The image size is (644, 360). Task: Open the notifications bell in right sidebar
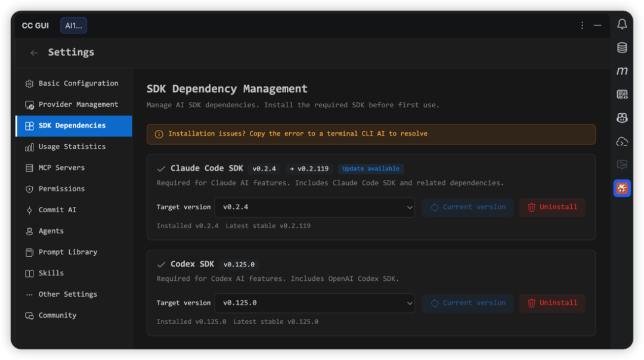pyautogui.click(x=622, y=24)
